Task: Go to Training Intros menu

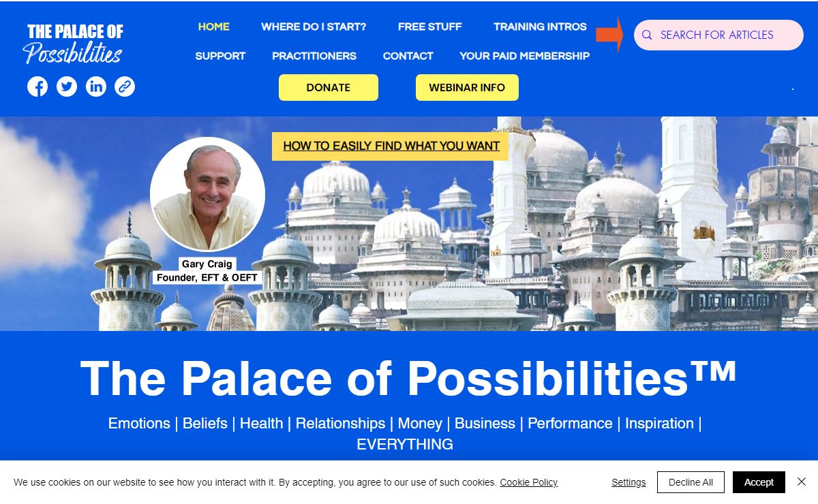Action: (540, 27)
